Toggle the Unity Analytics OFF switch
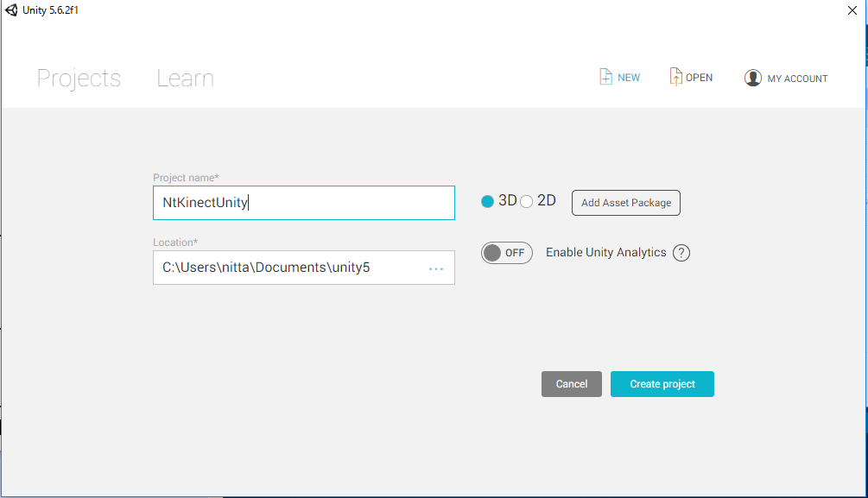868x498 pixels. point(506,253)
